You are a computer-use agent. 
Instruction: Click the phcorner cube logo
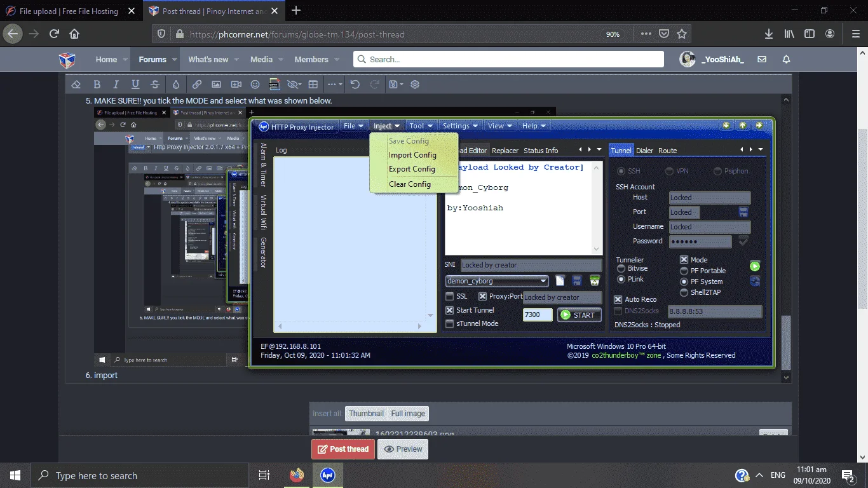[x=67, y=60]
